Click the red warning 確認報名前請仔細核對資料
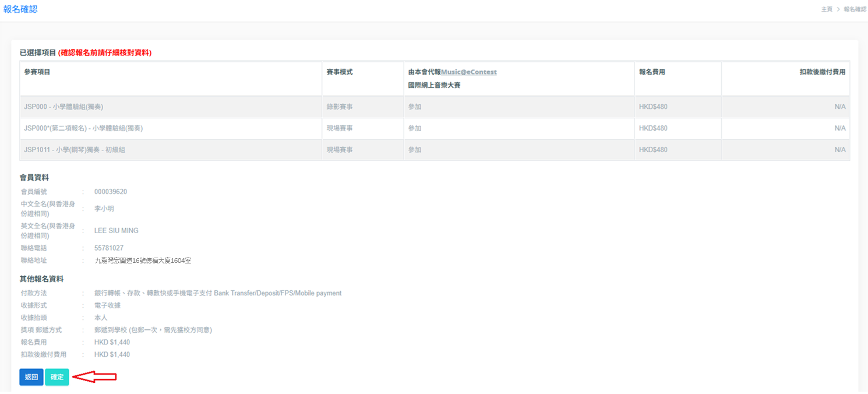Screen dimensions: 868x394 (x=105, y=53)
